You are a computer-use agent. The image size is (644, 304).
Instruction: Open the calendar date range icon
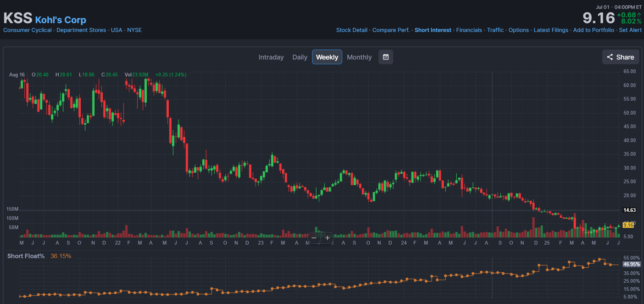pyautogui.click(x=385, y=57)
